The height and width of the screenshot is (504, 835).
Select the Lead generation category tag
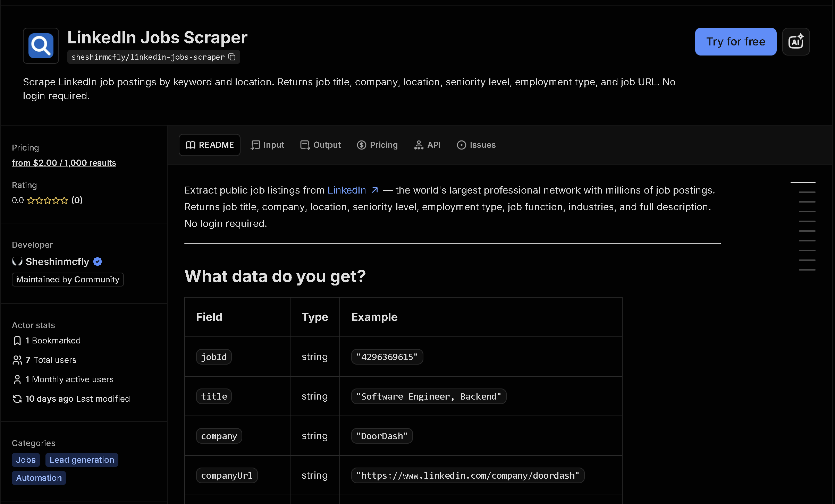(82, 460)
